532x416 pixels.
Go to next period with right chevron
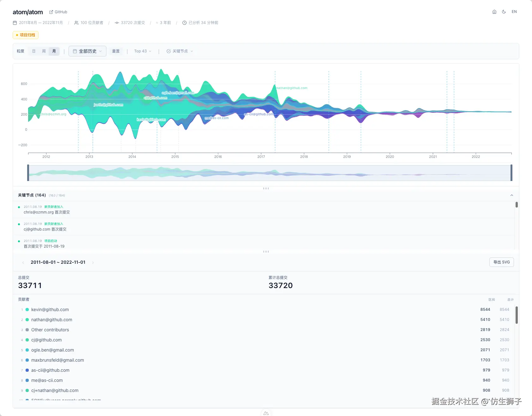[93, 262]
